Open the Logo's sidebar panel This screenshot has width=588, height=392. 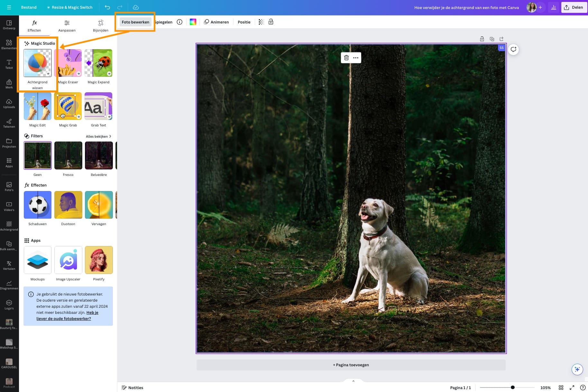click(9, 305)
